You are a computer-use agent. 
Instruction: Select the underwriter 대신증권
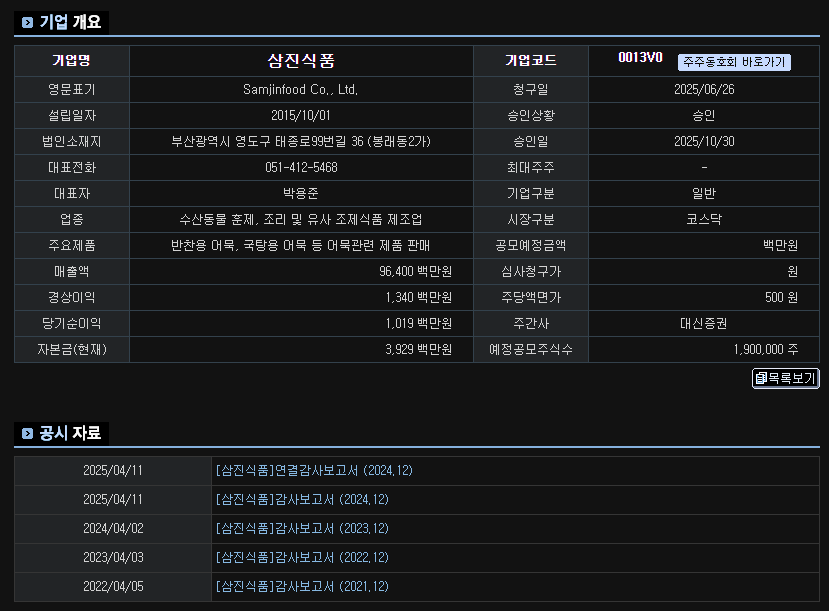point(704,323)
